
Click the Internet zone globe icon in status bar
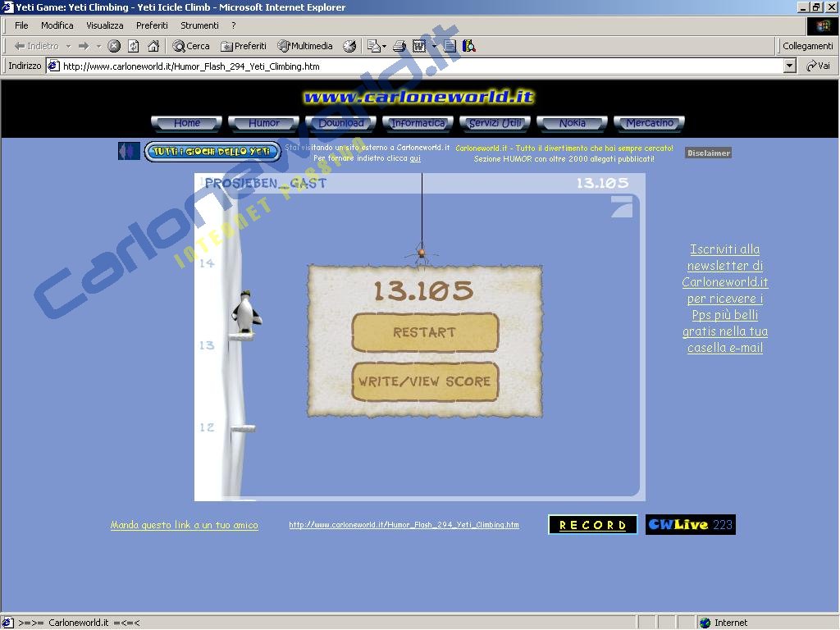point(705,623)
